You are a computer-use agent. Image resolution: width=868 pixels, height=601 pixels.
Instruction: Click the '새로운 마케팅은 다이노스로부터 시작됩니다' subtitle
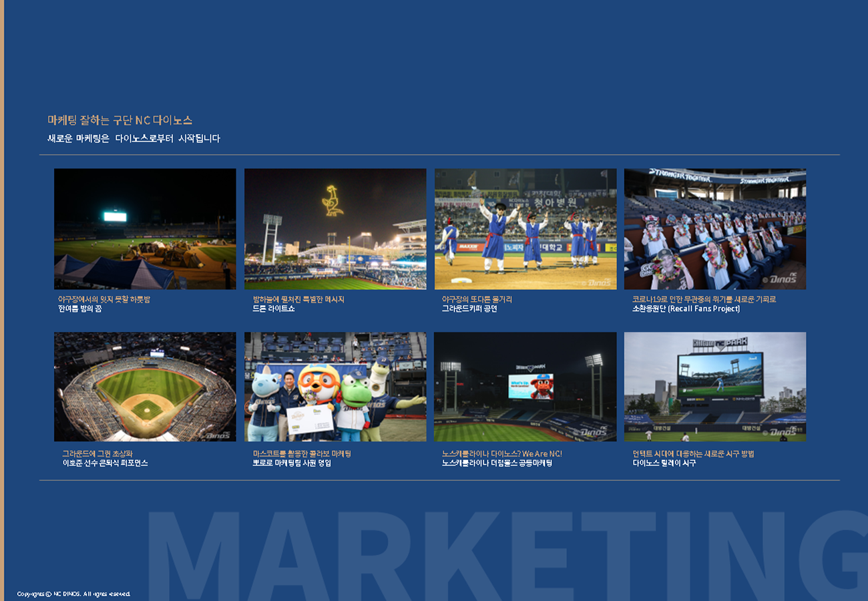pyautogui.click(x=134, y=138)
